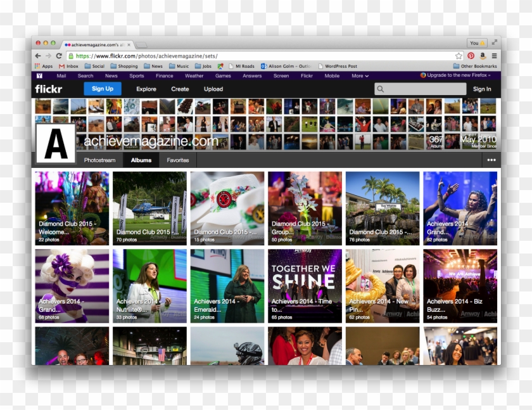Open the three-dot more options menu

point(491,160)
